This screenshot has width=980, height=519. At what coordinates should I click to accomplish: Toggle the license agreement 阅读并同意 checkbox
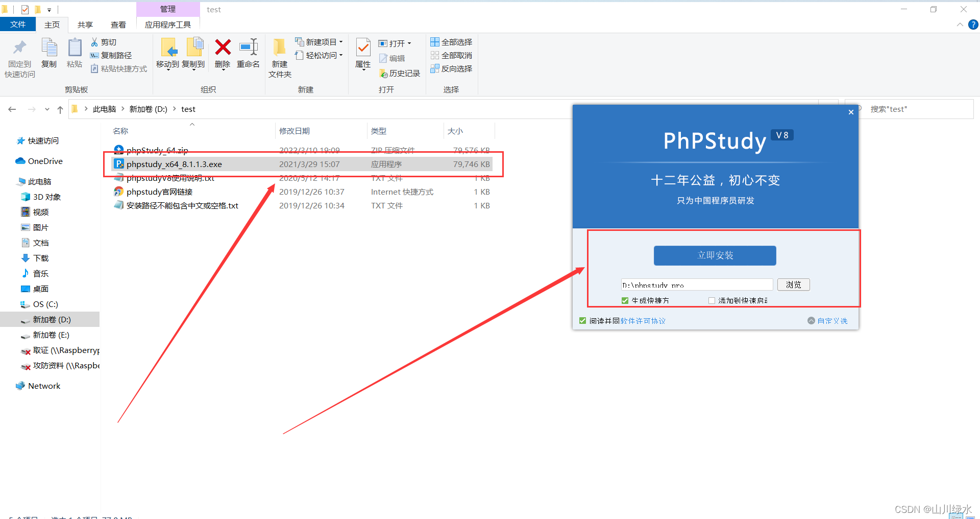tap(582, 321)
